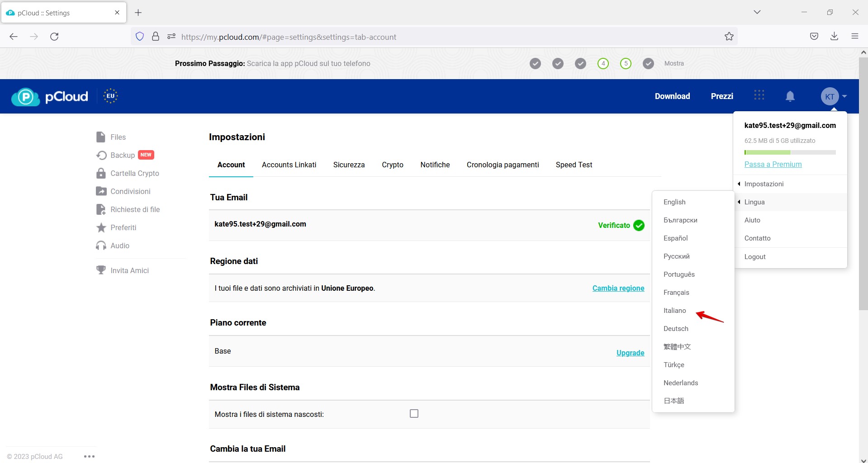
Task: Click the EU region badge icon
Action: click(x=110, y=96)
